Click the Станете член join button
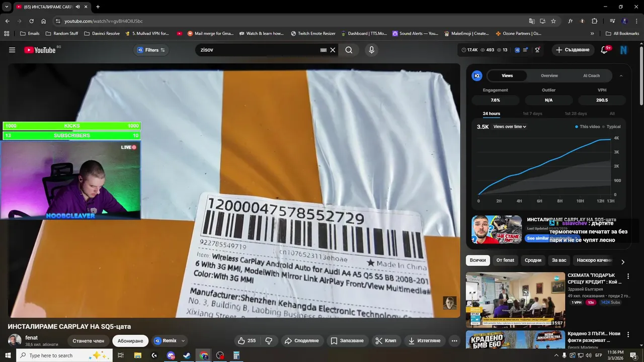This screenshot has height=362, width=644. (89, 341)
